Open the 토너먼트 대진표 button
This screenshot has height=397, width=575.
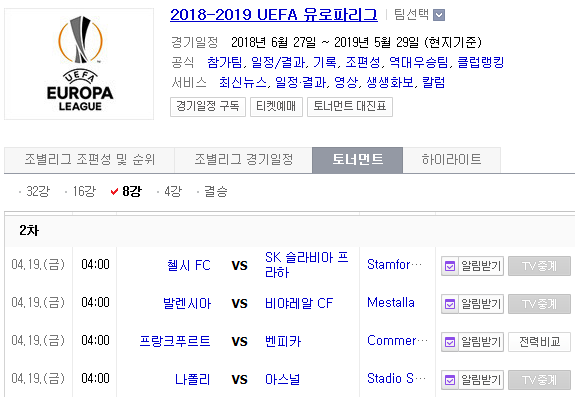350,107
